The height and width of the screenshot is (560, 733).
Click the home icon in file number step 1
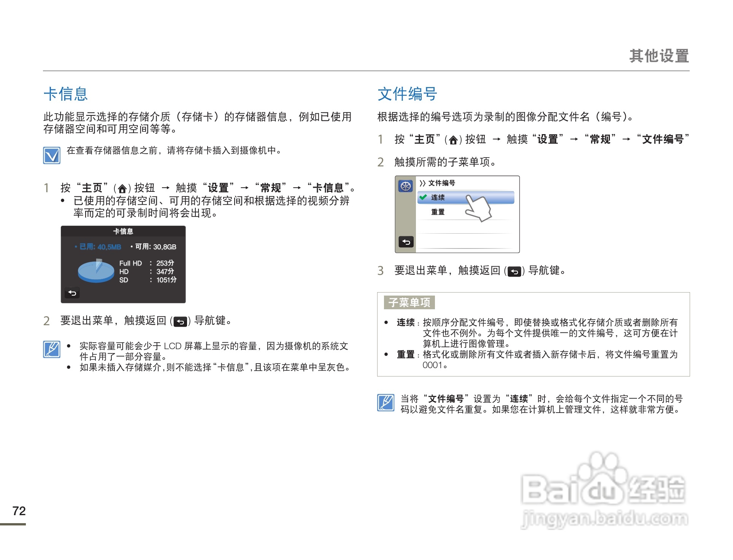click(x=453, y=140)
